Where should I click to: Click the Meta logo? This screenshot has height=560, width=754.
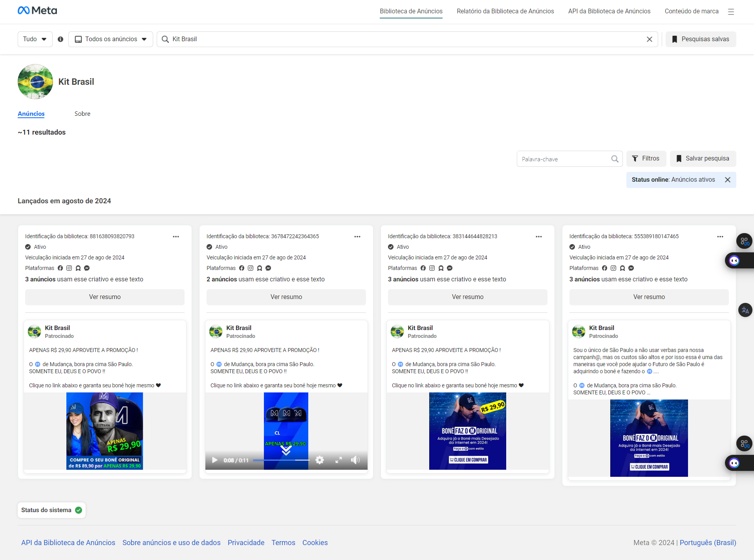click(37, 11)
